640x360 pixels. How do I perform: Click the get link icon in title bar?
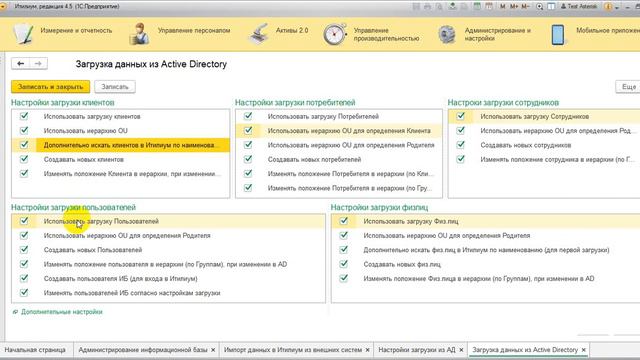(x=452, y=7)
